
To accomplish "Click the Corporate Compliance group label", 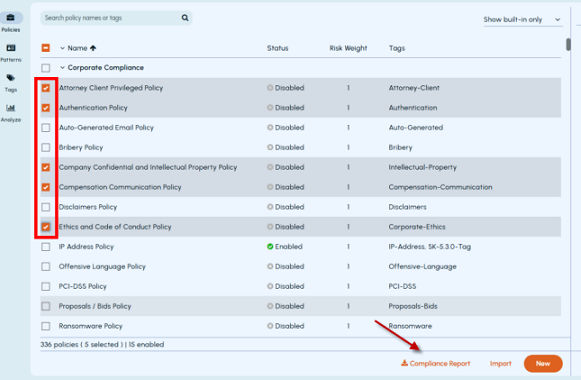I will 106,68.
